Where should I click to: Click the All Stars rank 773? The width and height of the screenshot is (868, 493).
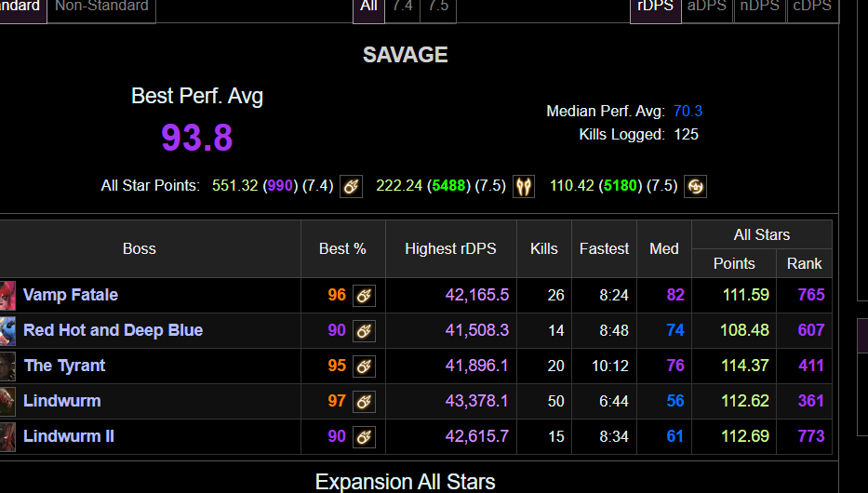[x=811, y=436]
